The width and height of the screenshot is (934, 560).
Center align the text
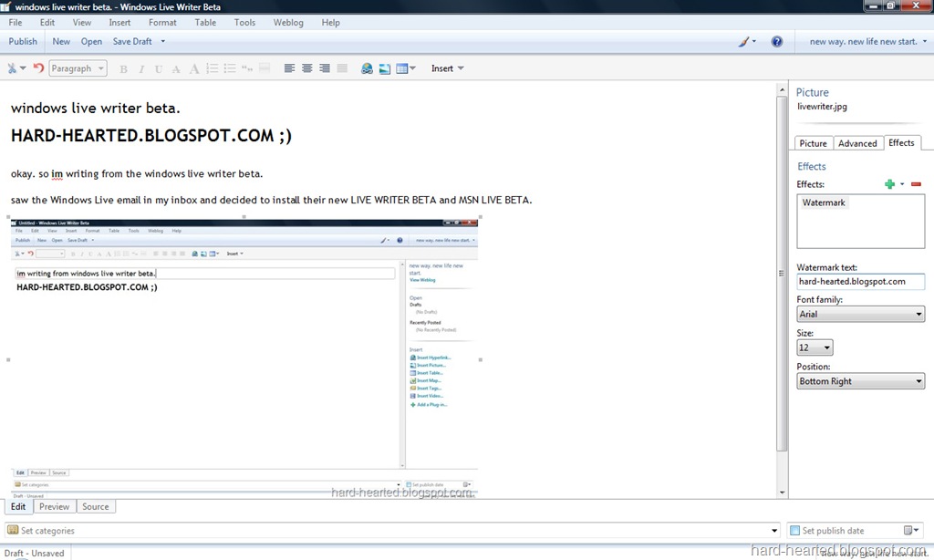pyautogui.click(x=306, y=68)
